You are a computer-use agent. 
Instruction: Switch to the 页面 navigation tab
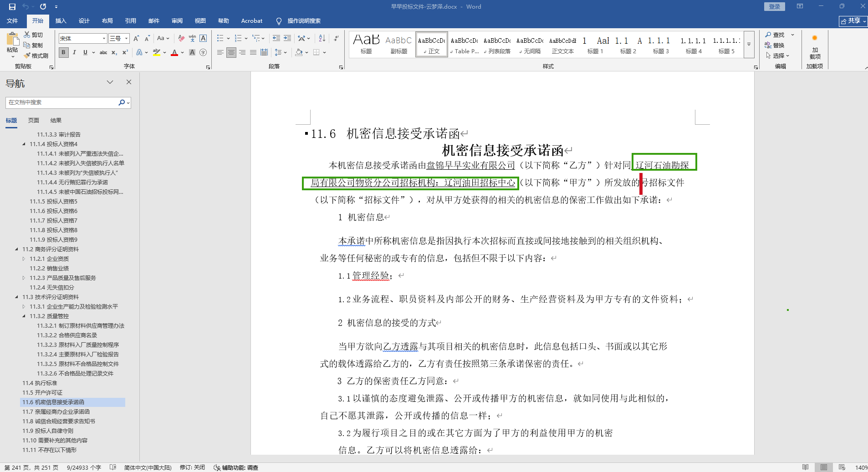[34, 120]
